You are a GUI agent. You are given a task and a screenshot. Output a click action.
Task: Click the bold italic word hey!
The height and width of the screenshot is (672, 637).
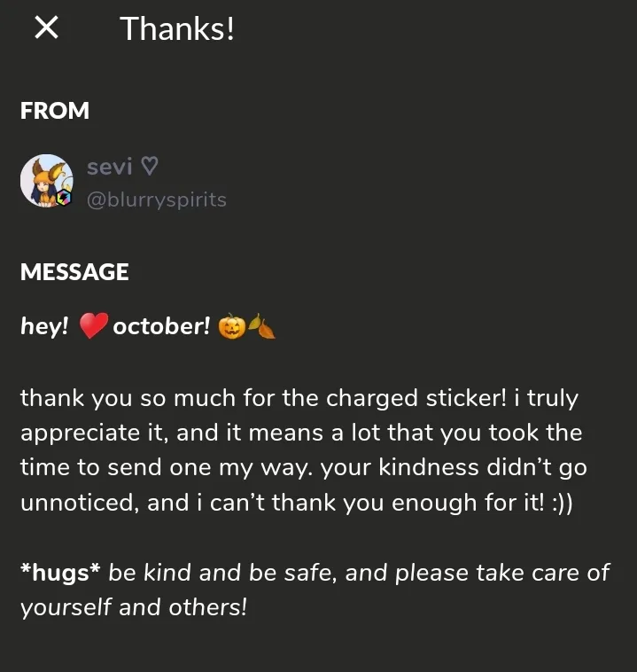pos(44,326)
